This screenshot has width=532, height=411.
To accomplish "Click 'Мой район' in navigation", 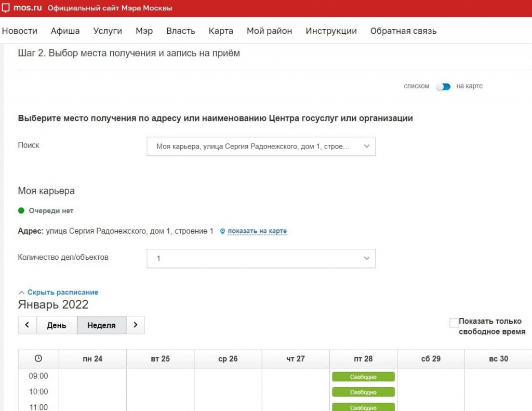I will (x=269, y=31).
